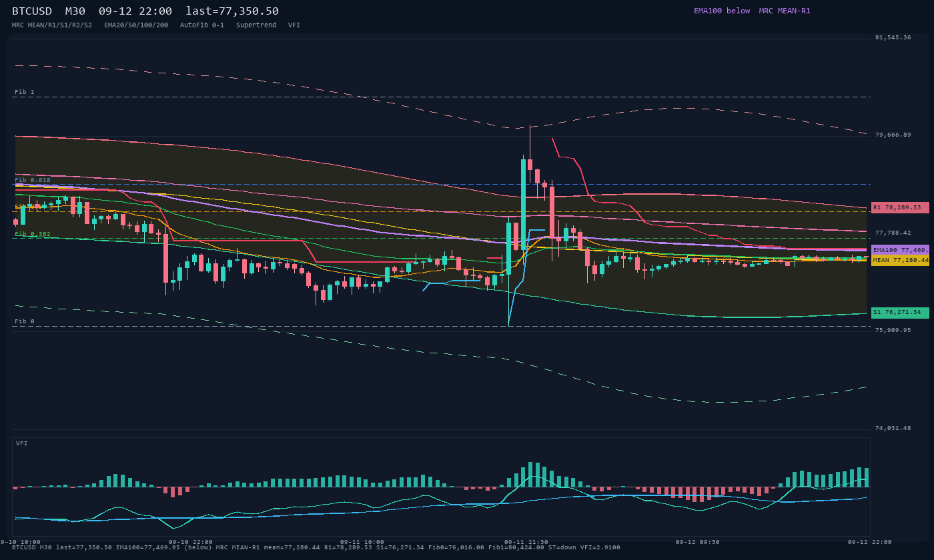Click the 77,788.42 price axis label
The image size is (934, 560).
(893, 233)
